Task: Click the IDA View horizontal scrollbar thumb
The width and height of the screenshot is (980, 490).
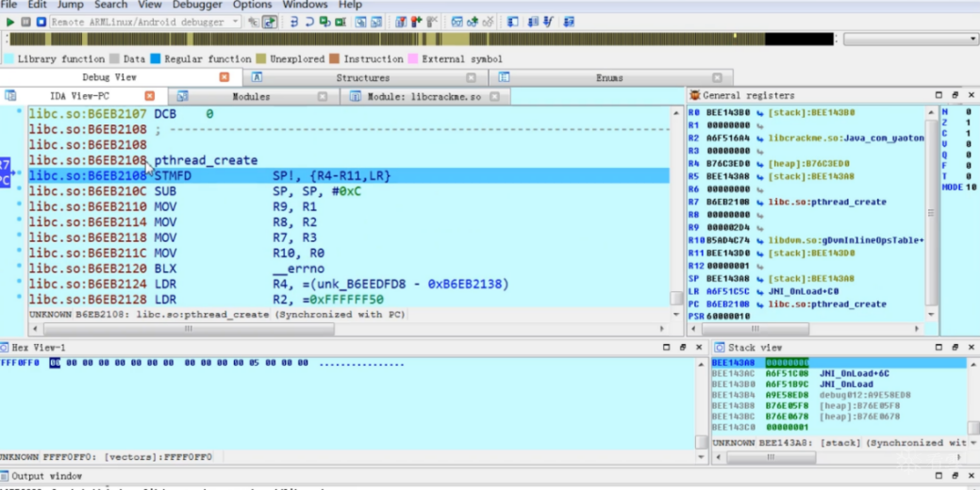Action: pos(188,329)
